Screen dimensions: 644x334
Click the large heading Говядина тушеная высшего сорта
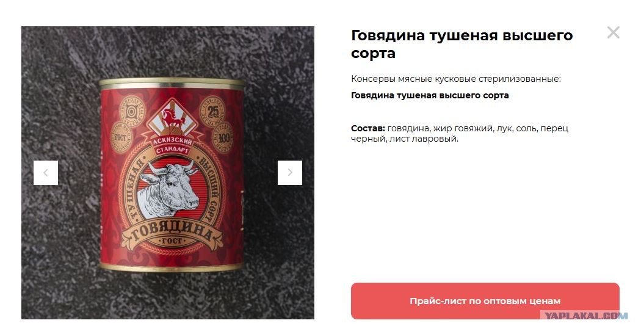[461, 44]
